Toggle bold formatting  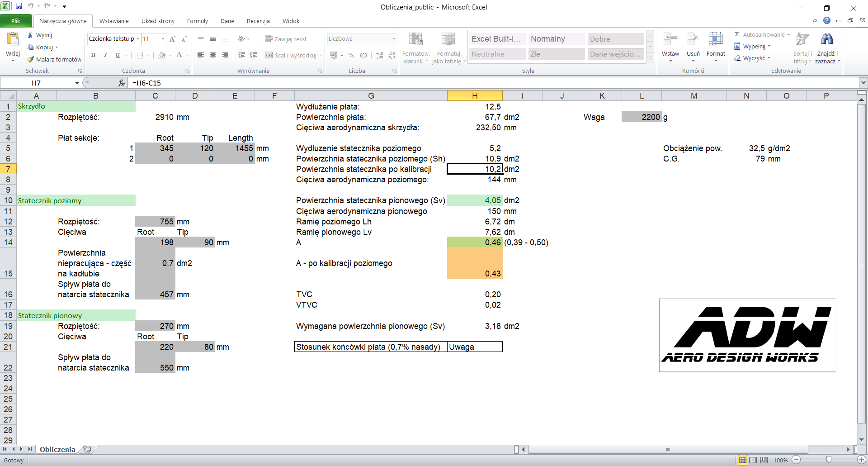(x=93, y=55)
